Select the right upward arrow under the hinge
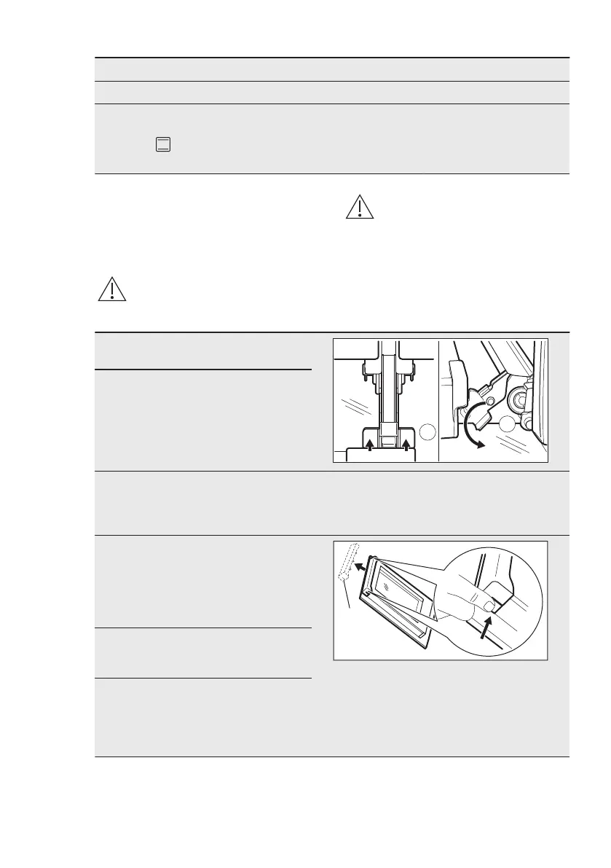611x868 pixels. (407, 444)
